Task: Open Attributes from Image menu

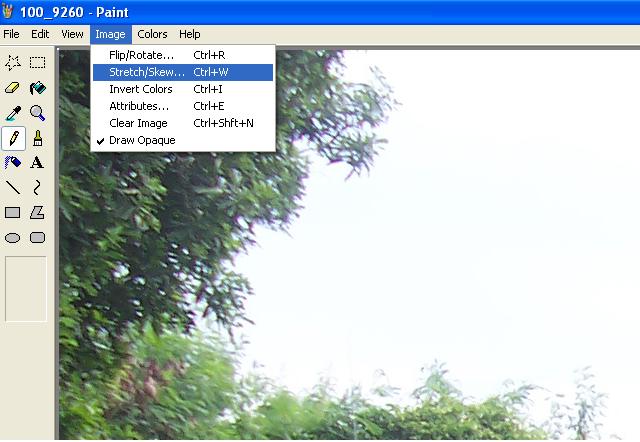Action: pyautogui.click(x=183, y=106)
